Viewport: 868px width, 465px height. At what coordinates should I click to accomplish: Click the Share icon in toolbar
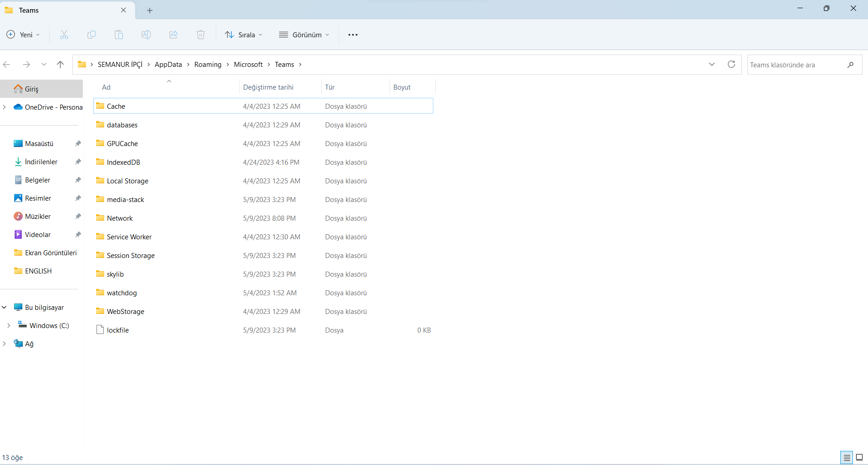point(173,35)
